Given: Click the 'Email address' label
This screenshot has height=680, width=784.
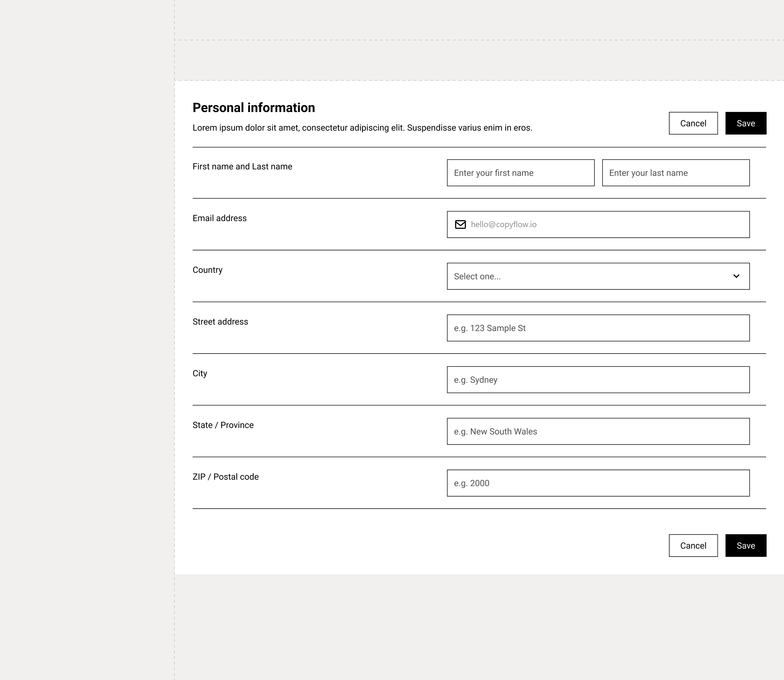Looking at the screenshot, I should point(220,218).
